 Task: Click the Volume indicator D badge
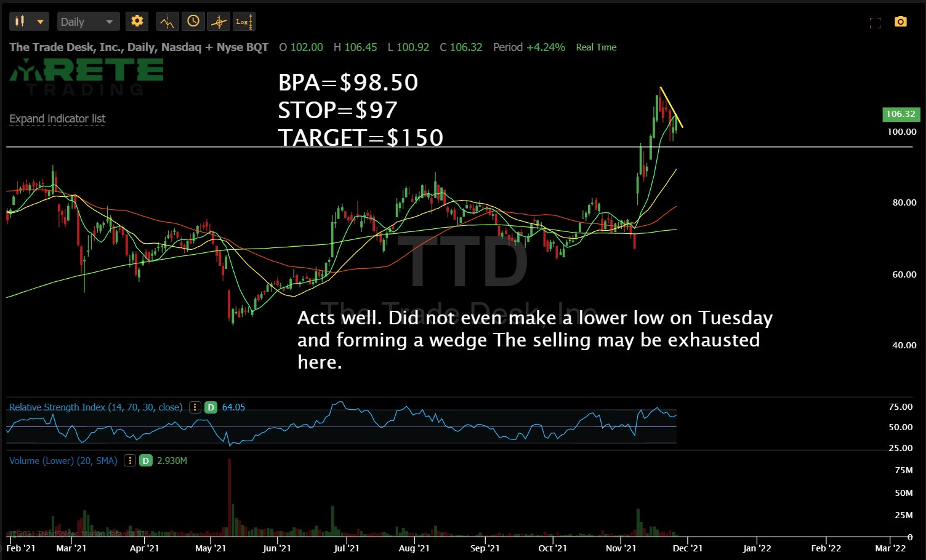[146, 460]
